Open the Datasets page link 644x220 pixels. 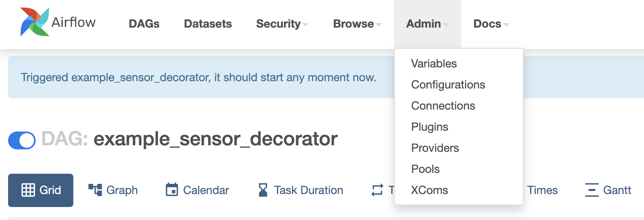coord(208,24)
